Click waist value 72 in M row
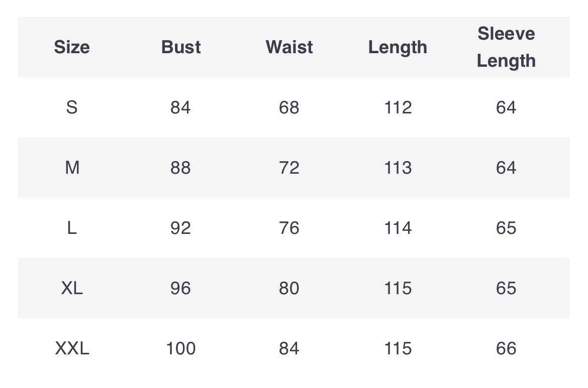This screenshot has width=588, height=388. point(289,168)
